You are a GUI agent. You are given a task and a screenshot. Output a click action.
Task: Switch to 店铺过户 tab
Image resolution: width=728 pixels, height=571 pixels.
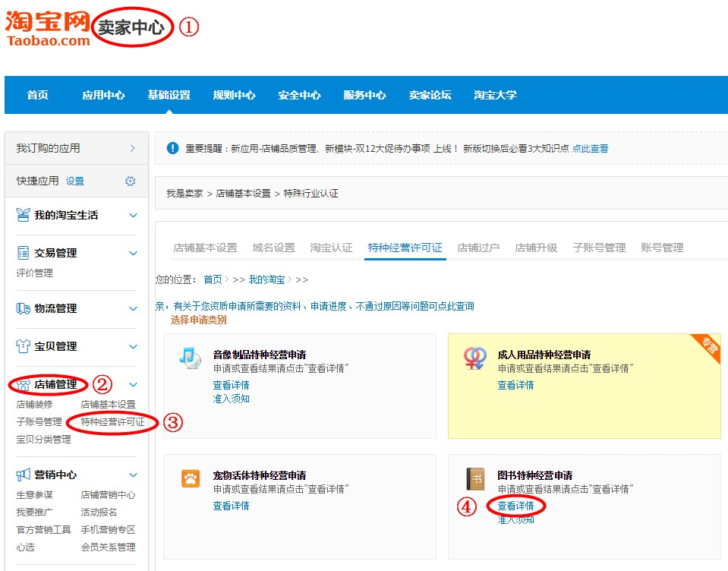pyautogui.click(x=478, y=248)
